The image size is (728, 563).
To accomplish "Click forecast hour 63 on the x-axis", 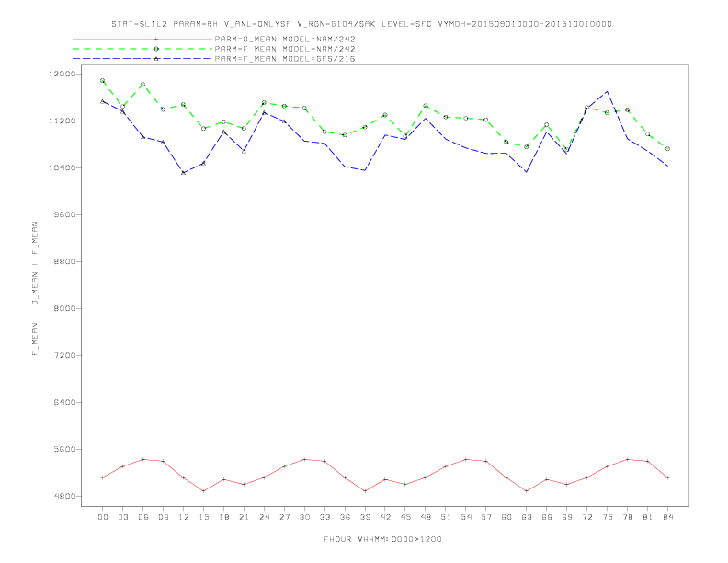I will click(x=527, y=517).
